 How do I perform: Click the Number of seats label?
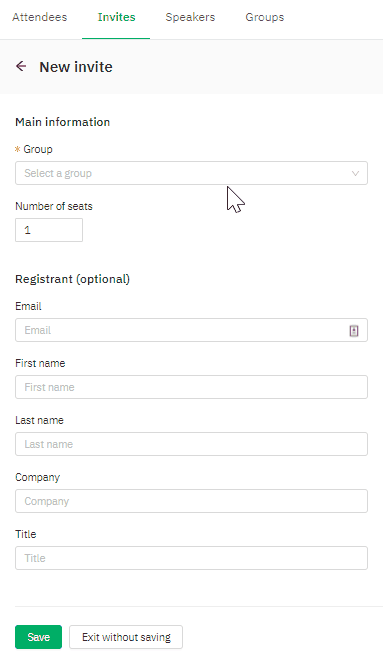click(x=54, y=206)
